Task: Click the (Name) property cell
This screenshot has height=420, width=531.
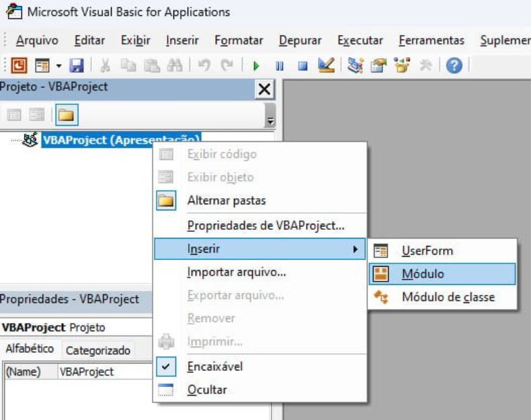Action: coord(30,372)
